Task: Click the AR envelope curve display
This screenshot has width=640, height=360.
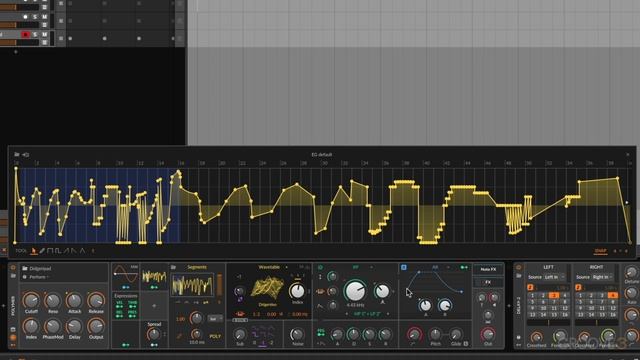Action: 434,282
